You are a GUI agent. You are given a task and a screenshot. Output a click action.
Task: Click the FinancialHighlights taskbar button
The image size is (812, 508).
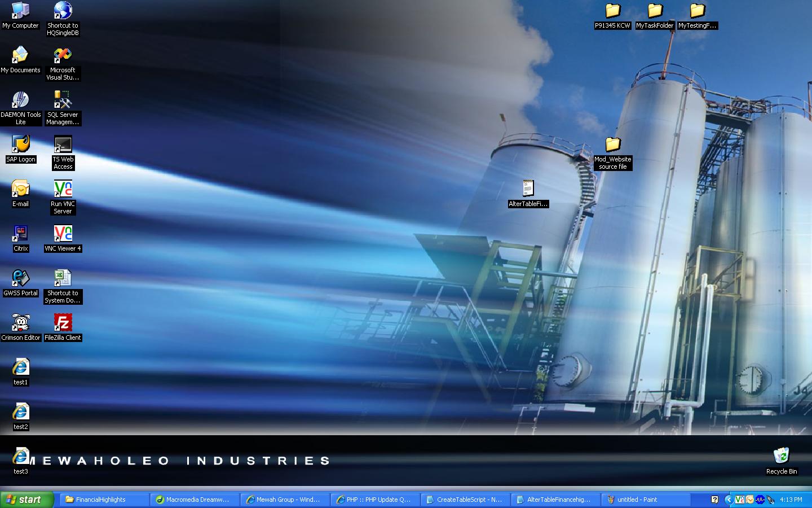click(x=104, y=500)
